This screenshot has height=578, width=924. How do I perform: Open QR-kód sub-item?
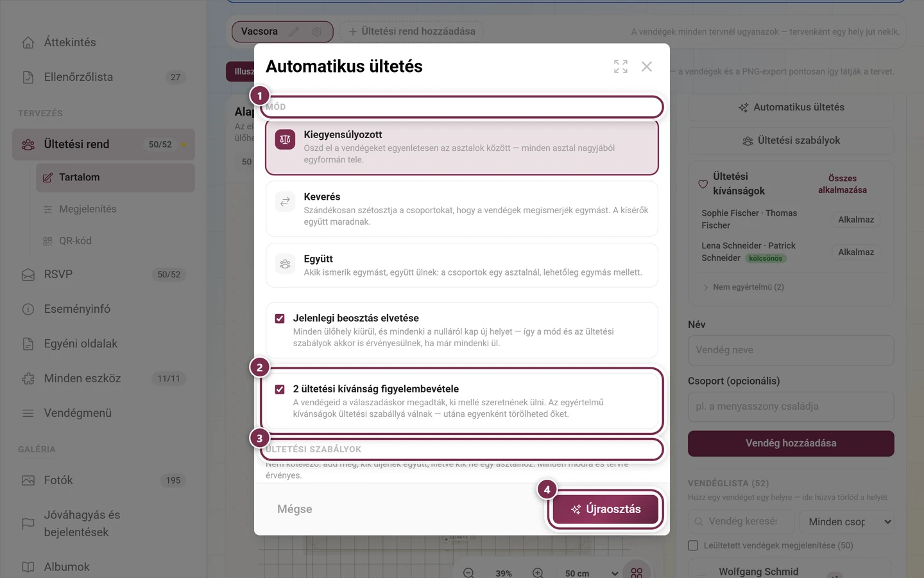116,241
